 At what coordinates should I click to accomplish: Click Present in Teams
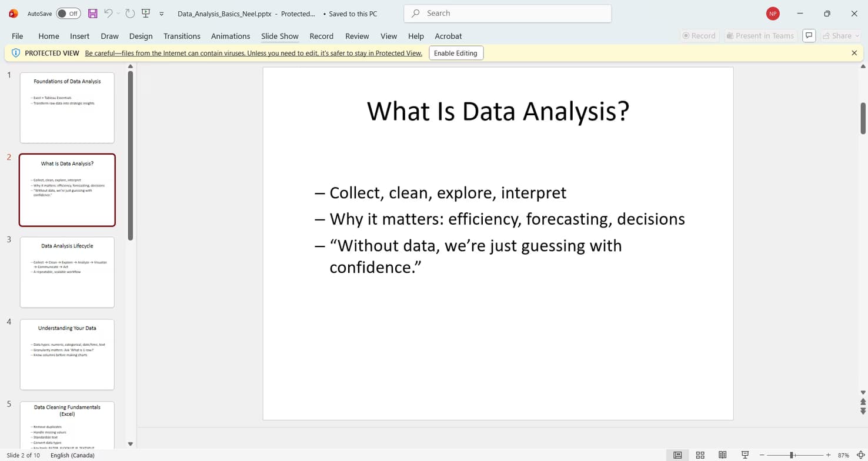click(760, 35)
